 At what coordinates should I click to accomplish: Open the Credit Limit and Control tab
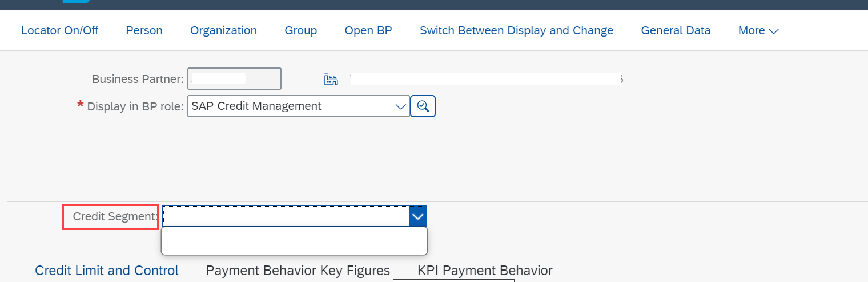point(107,271)
